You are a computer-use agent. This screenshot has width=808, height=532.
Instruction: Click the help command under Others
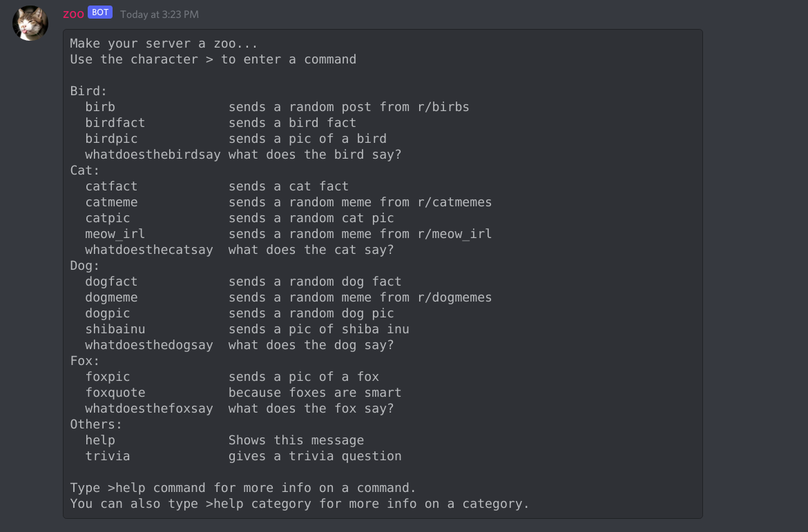(100, 440)
